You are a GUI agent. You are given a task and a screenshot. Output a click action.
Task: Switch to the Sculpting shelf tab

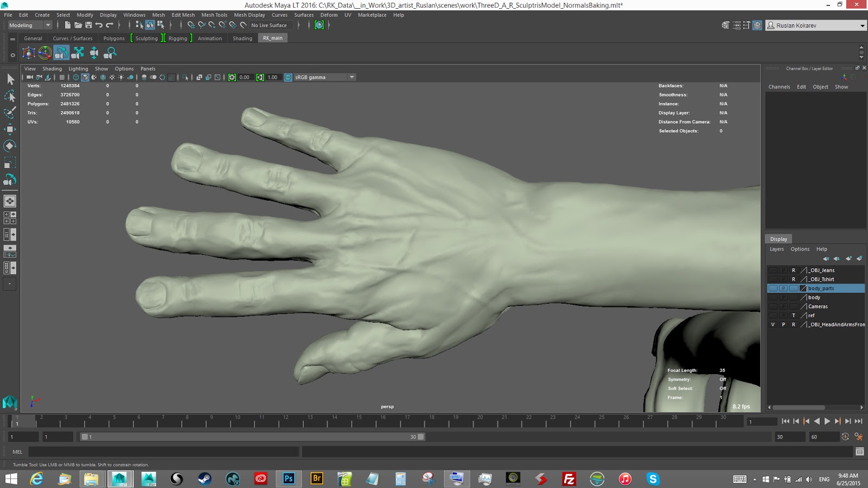pos(146,38)
